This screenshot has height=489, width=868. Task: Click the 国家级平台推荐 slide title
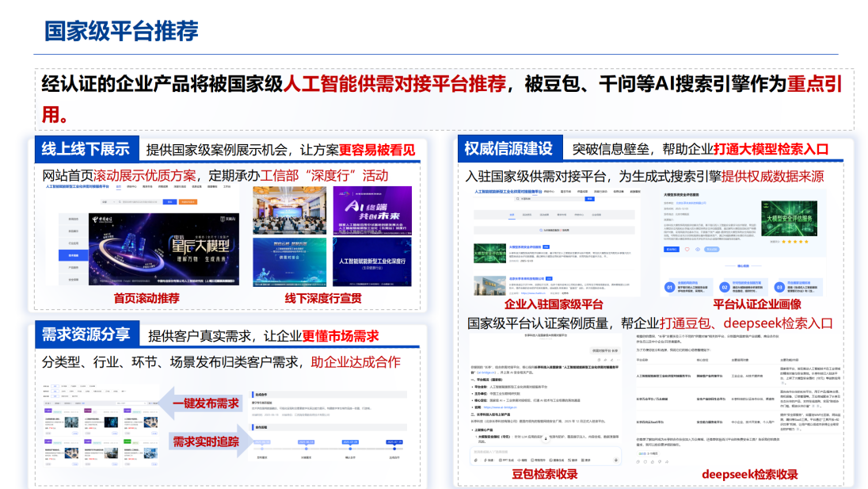[x=120, y=31]
